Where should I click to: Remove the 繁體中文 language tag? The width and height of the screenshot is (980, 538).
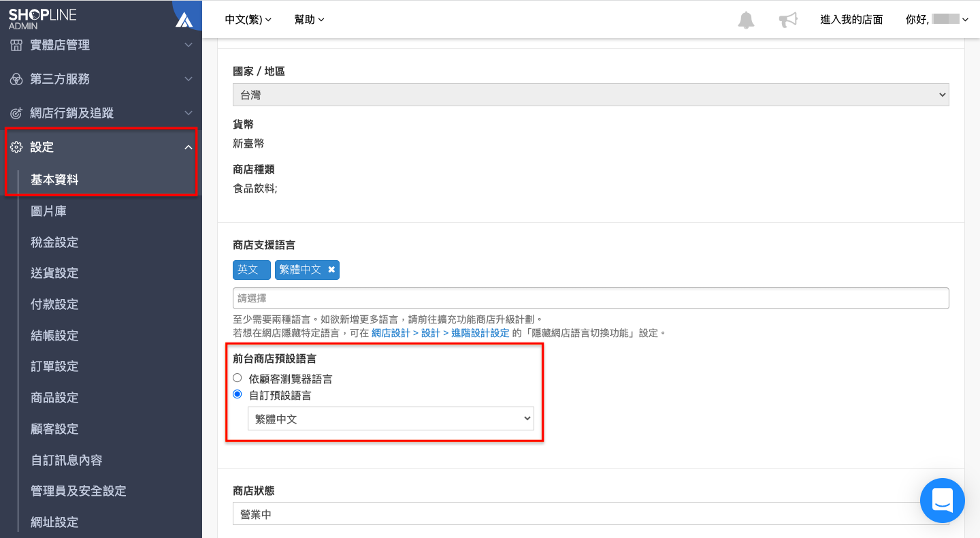331,270
